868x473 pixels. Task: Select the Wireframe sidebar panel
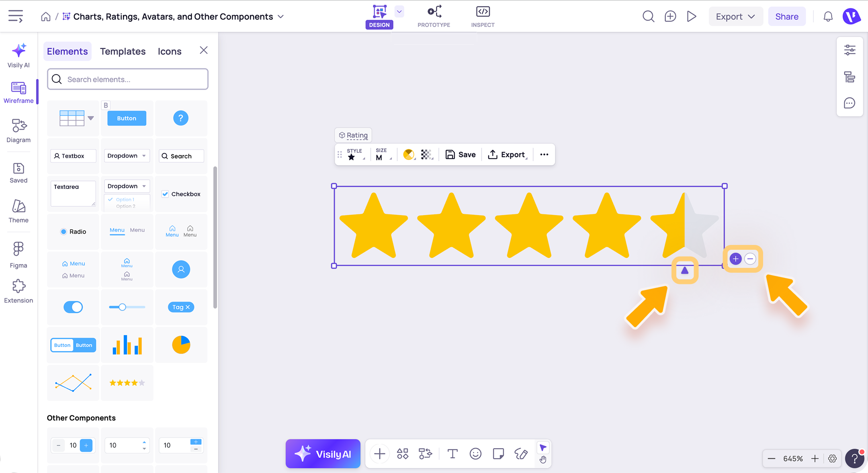pyautogui.click(x=18, y=92)
